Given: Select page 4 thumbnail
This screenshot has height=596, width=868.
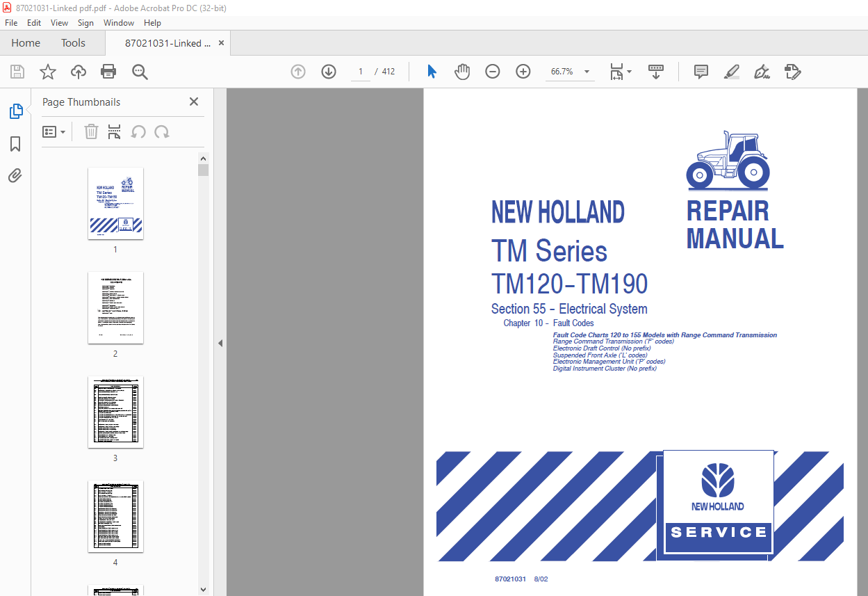Looking at the screenshot, I should click(115, 516).
